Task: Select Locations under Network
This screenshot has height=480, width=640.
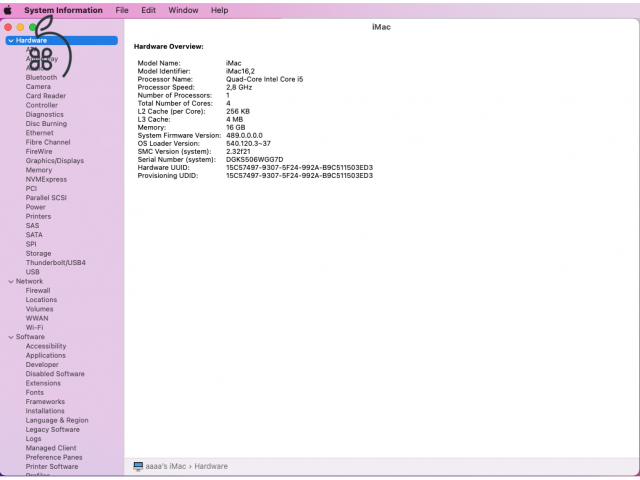Action: pyautogui.click(x=41, y=300)
